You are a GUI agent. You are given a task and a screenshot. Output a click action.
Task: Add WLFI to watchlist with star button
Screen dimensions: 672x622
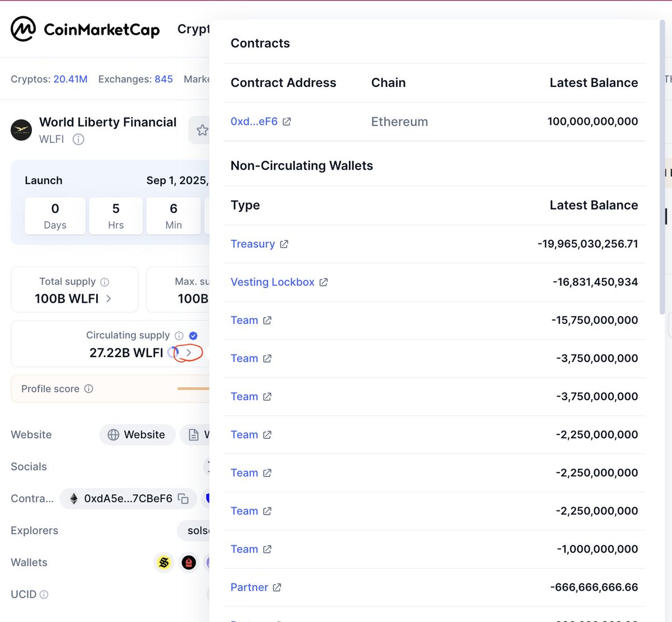pyautogui.click(x=202, y=130)
